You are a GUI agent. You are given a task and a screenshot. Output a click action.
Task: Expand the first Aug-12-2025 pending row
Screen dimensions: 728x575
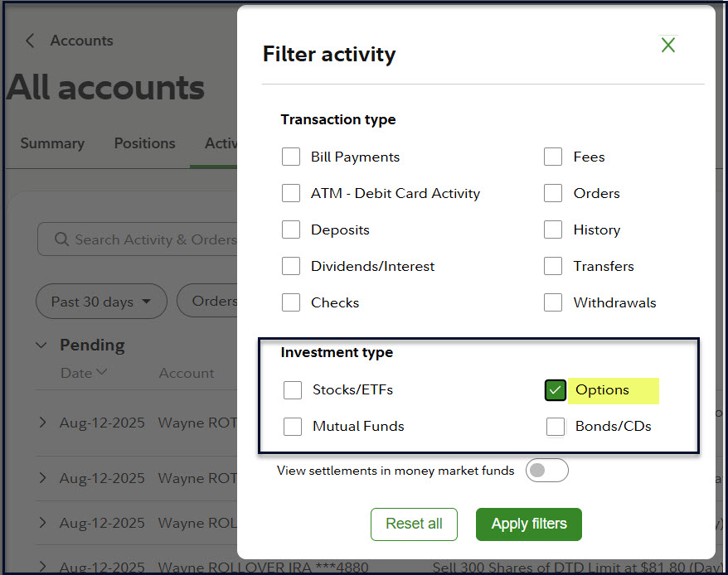click(43, 423)
